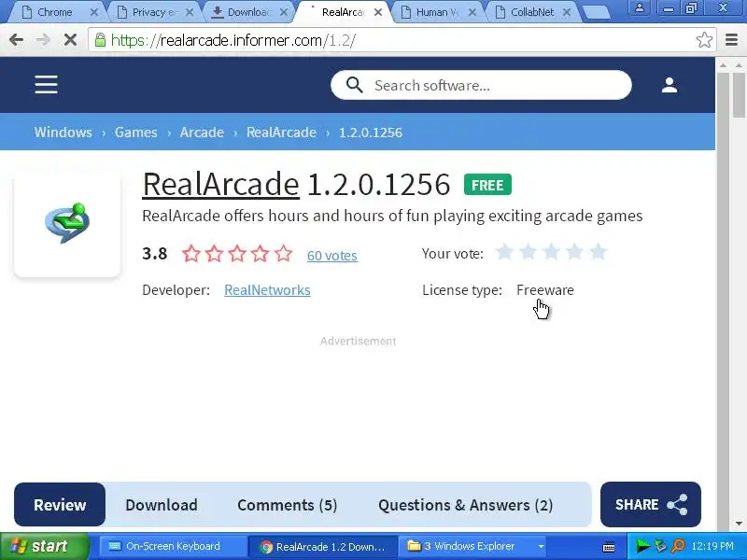Switch to the Privacy tab
This screenshot has width=747, height=560.
(152, 12)
